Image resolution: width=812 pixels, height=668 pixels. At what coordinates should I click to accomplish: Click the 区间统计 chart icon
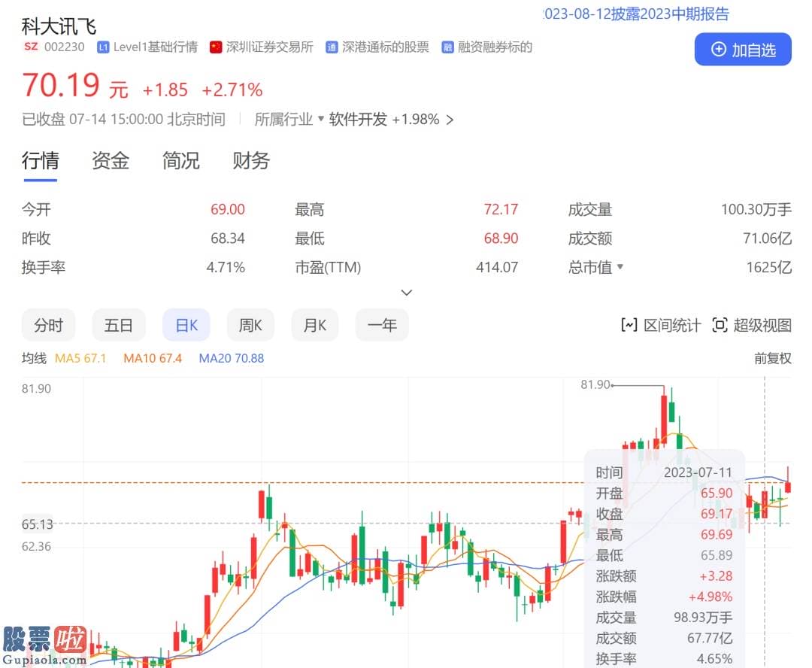[629, 326]
